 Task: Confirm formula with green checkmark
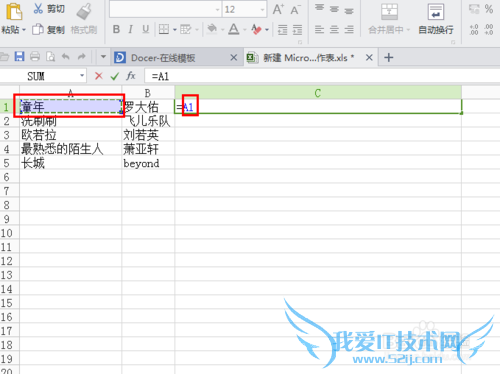(x=115, y=76)
